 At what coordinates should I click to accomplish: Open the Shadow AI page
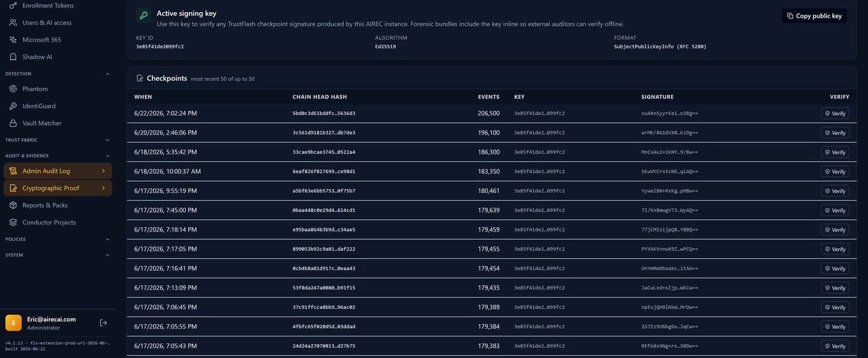click(x=58, y=56)
